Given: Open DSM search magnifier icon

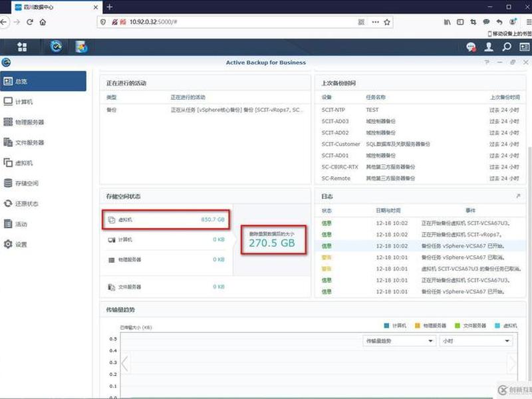Looking at the screenshot, I should [507, 47].
